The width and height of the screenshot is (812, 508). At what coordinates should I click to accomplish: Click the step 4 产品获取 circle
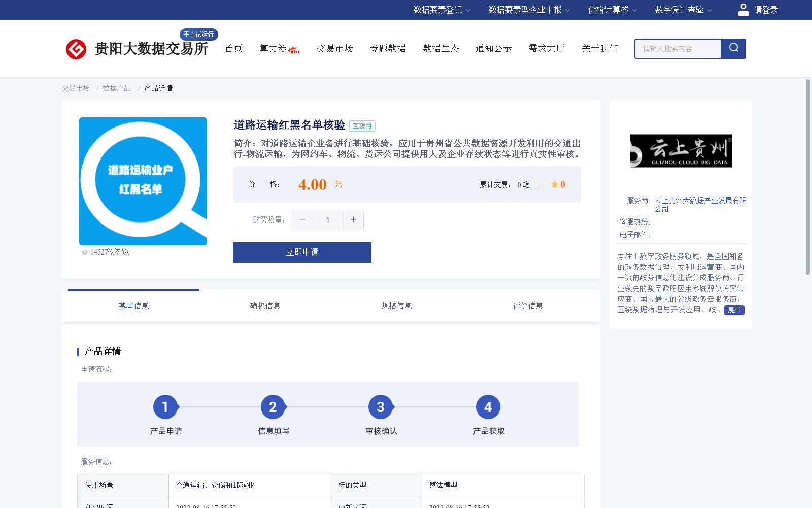(488, 407)
